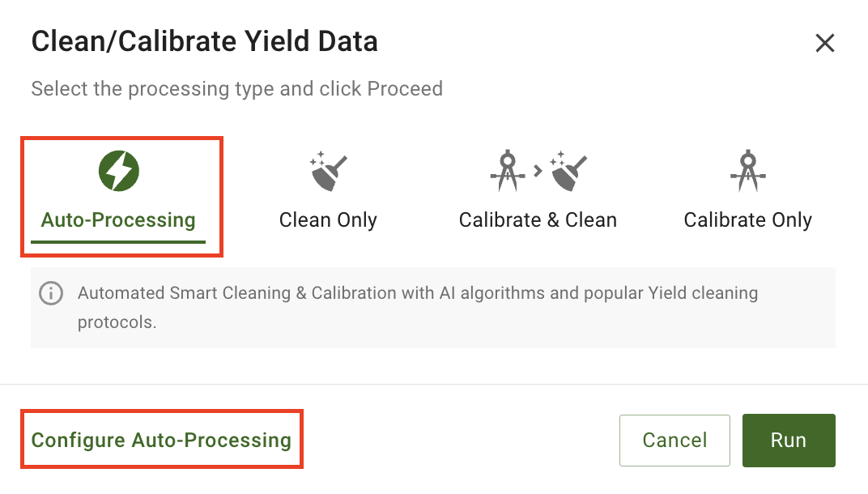This screenshot has height=494, width=868.
Task: Click the compass icon in Calibrate & Clean
Action: (x=508, y=171)
